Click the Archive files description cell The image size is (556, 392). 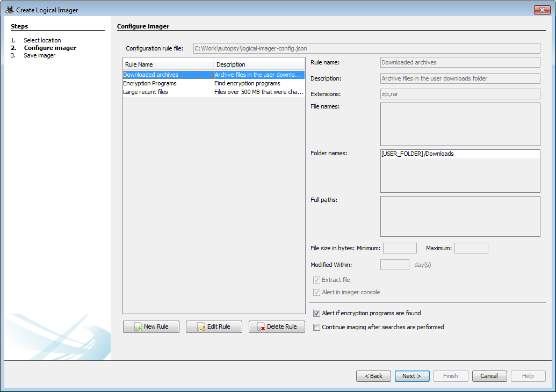click(259, 75)
